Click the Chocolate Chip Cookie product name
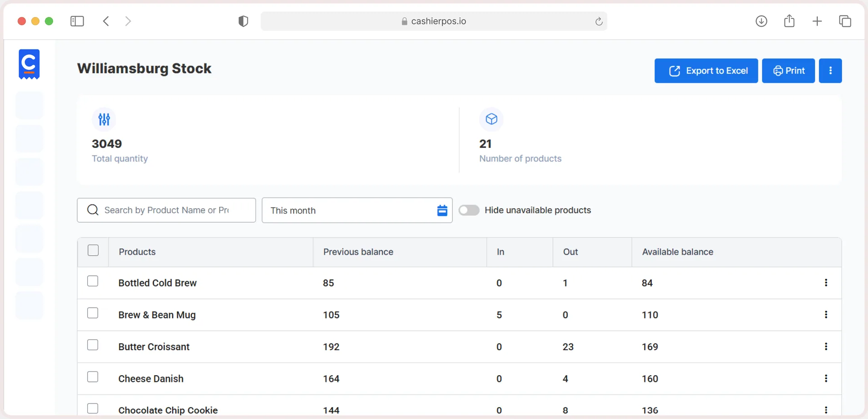The image size is (868, 419). pyautogui.click(x=168, y=410)
